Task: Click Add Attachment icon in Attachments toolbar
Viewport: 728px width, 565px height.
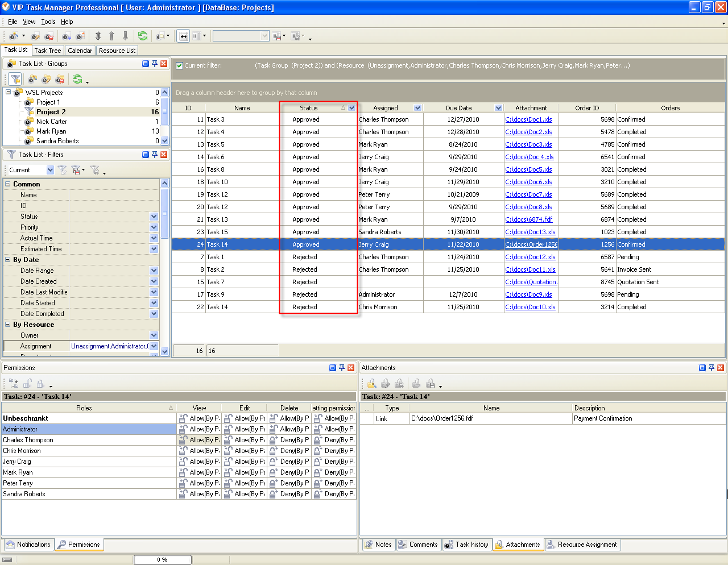Action: [x=371, y=384]
